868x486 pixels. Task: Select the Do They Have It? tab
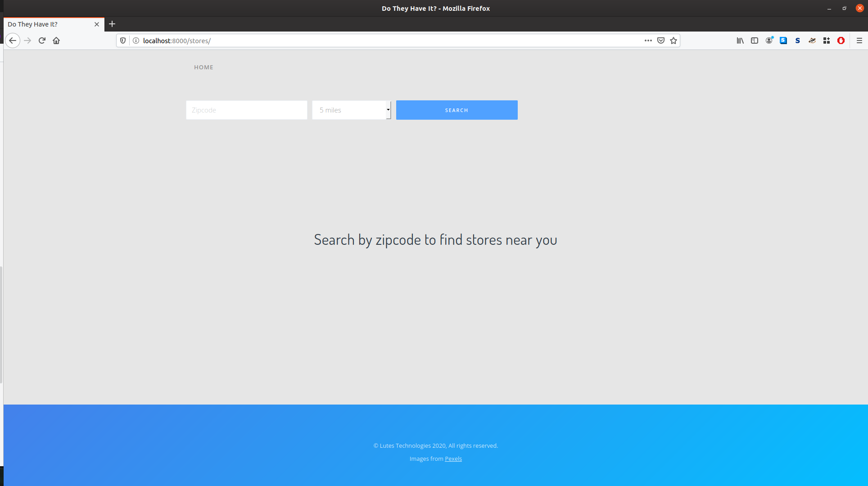(x=54, y=24)
